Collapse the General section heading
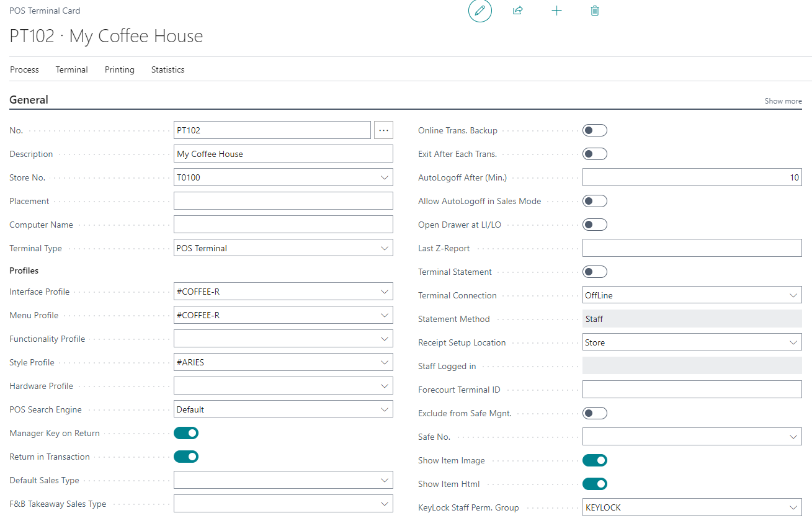The image size is (812, 531). [29, 100]
